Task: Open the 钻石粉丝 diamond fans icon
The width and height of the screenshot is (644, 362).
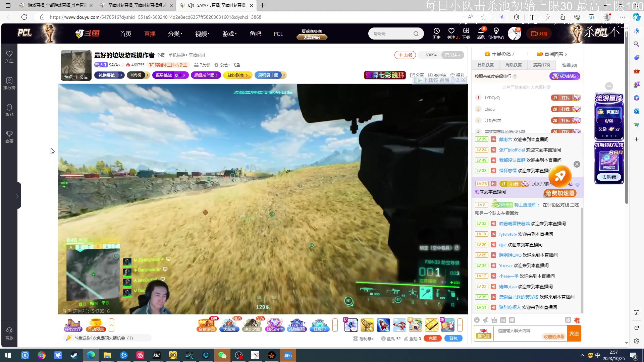Action: tap(275, 325)
